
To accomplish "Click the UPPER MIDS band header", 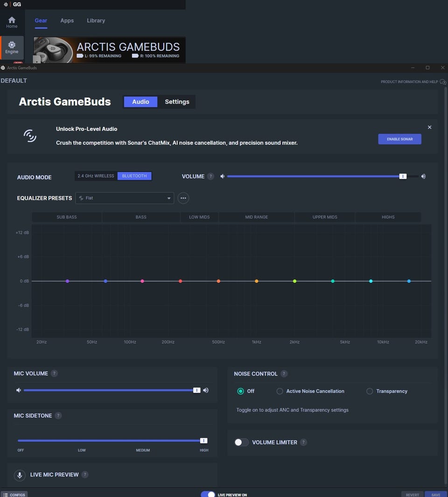I will click(x=325, y=217).
